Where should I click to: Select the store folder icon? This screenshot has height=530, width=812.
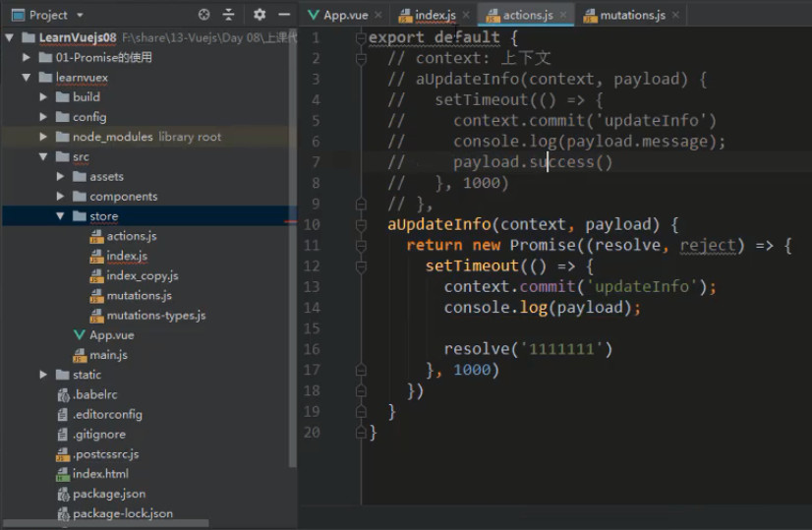[x=80, y=215]
